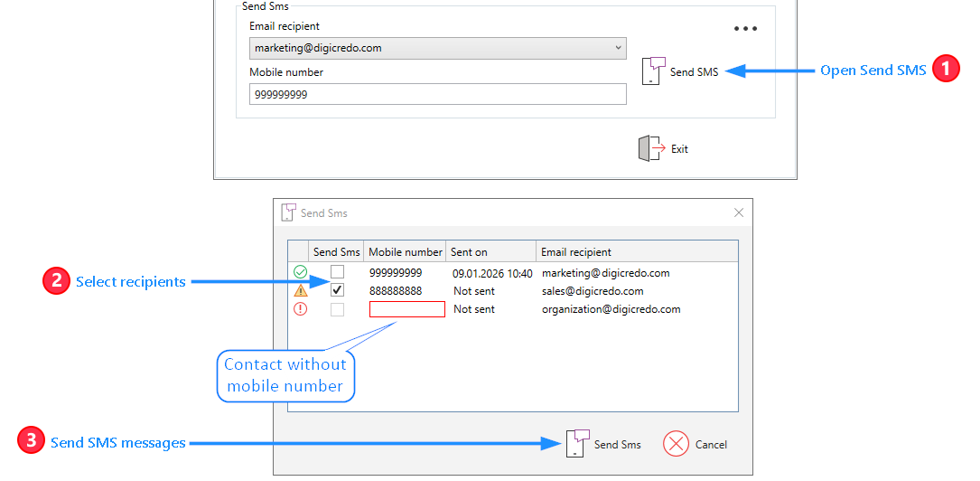This screenshot has width=980, height=481.
Task: Click the red Cancel circle icon
Action: pos(676,443)
